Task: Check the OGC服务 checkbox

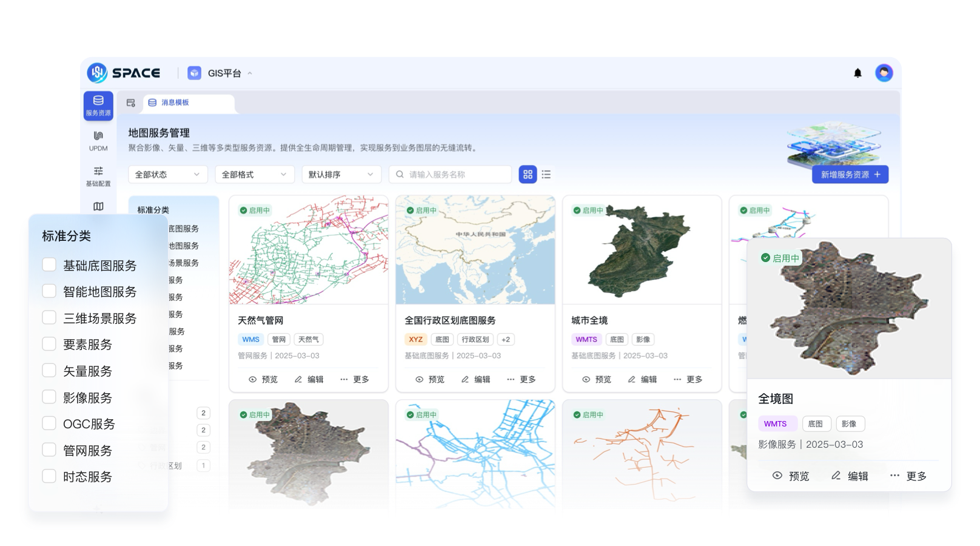Action: pos(49,423)
